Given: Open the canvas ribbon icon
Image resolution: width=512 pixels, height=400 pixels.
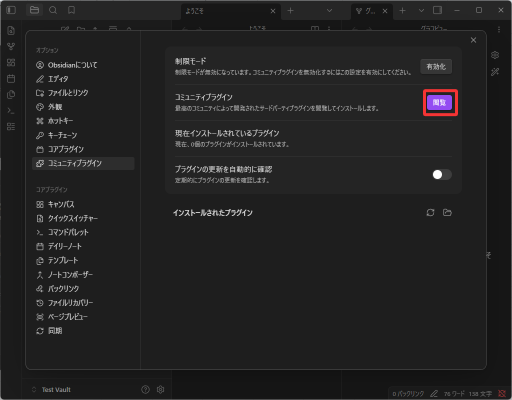Looking at the screenshot, I should coord(11,63).
